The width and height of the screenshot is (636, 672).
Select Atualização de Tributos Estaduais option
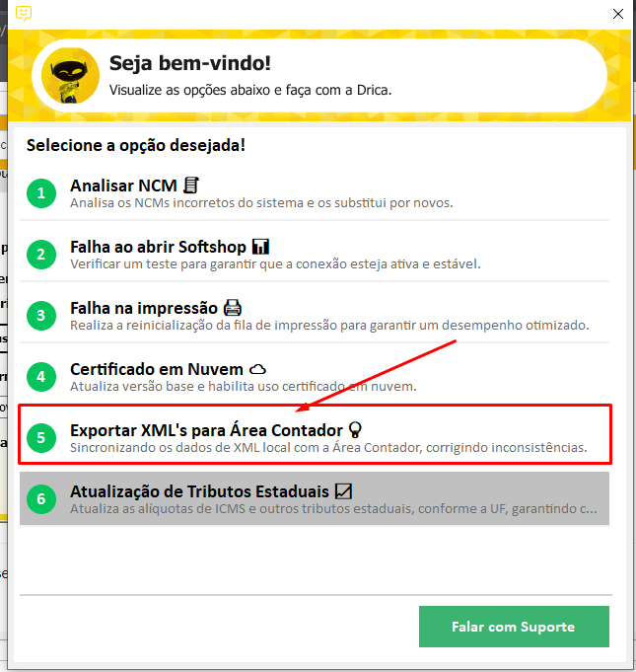[315, 499]
